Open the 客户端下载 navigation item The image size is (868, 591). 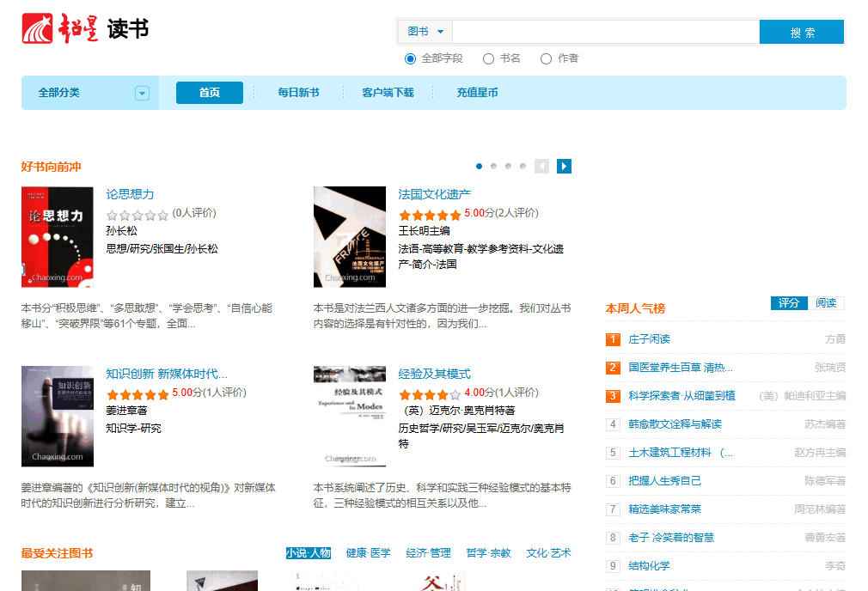tap(388, 93)
